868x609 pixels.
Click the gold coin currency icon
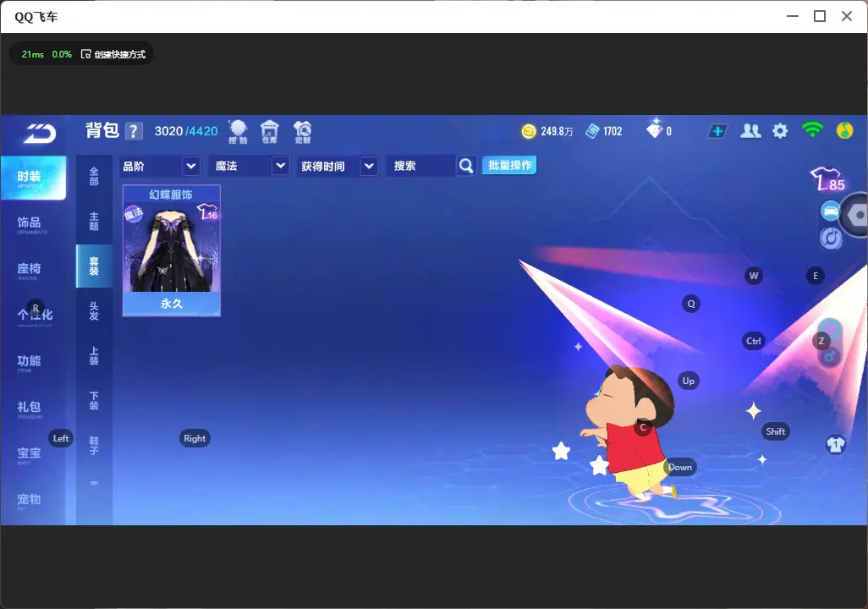pyautogui.click(x=529, y=131)
